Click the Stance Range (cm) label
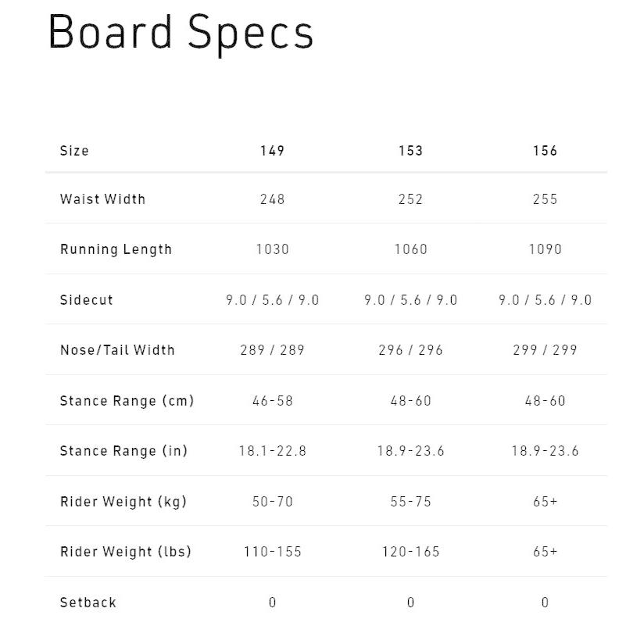Screen dimensions: 644x644 tap(127, 401)
